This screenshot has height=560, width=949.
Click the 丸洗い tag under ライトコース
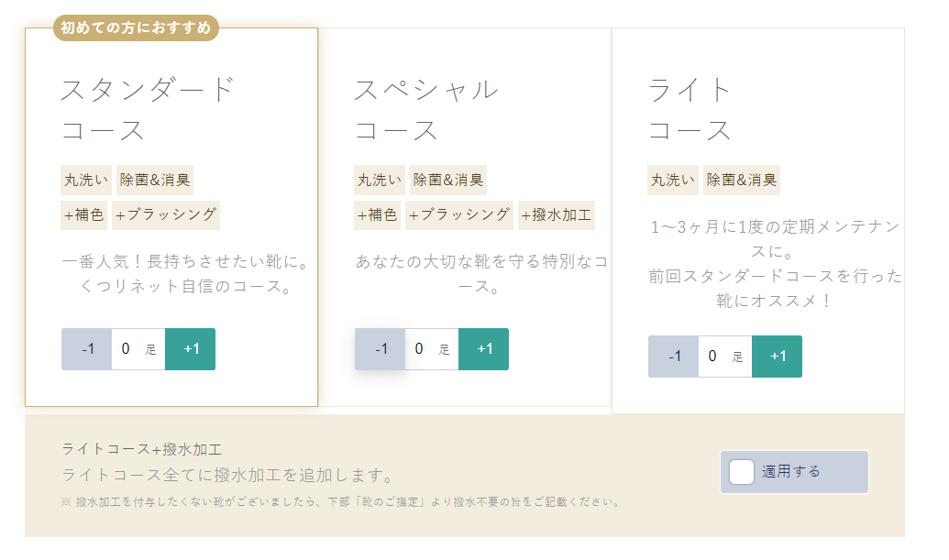pyautogui.click(x=672, y=180)
